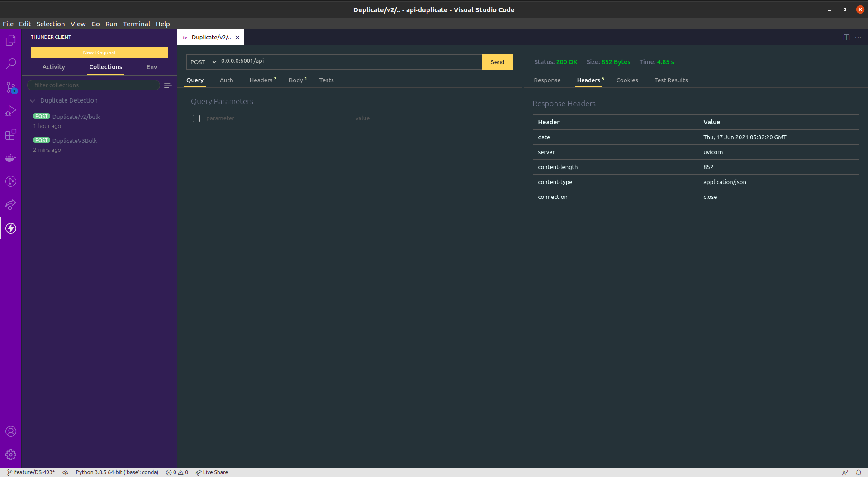Screen dimensions: 868x477
Task: Click the publish changes cloud icon in status bar
Action: (66, 472)
